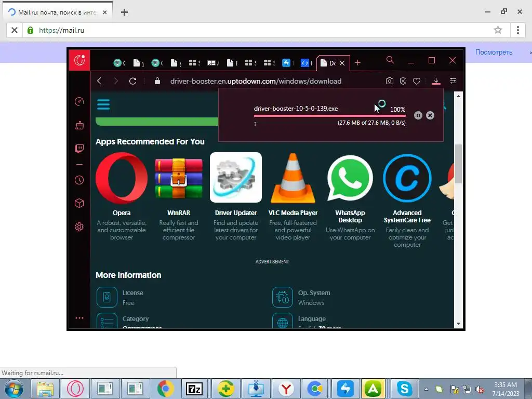Open Extensions cube icon in sidebar

[x=79, y=203]
